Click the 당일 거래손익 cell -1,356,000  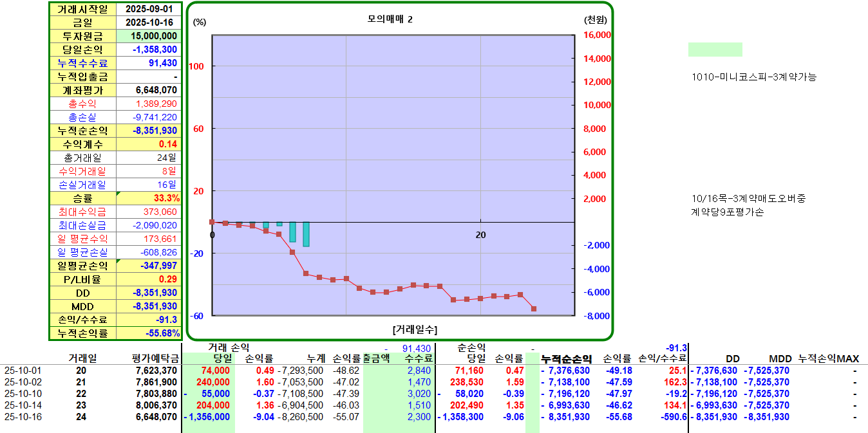(209, 417)
